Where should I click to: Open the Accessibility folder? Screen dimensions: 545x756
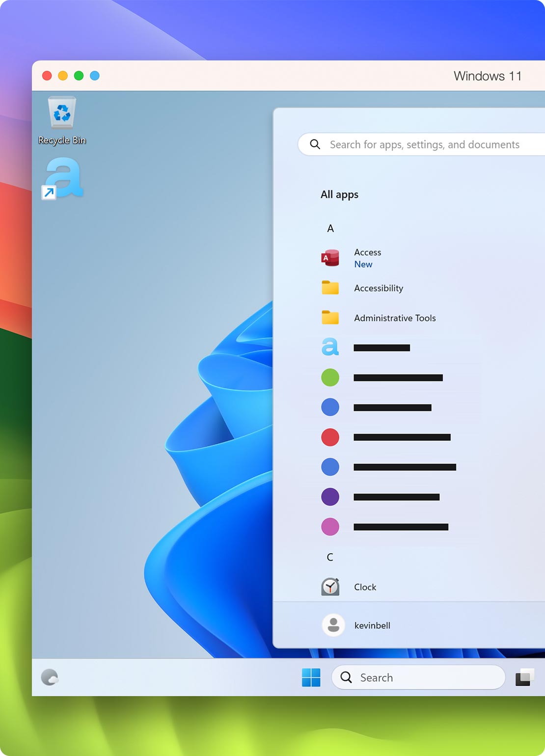pyautogui.click(x=378, y=288)
